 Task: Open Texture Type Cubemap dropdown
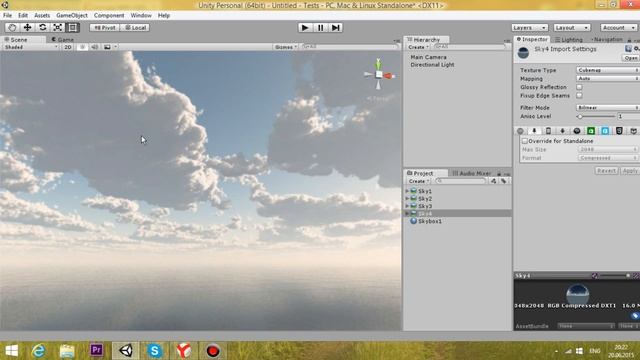608,70
